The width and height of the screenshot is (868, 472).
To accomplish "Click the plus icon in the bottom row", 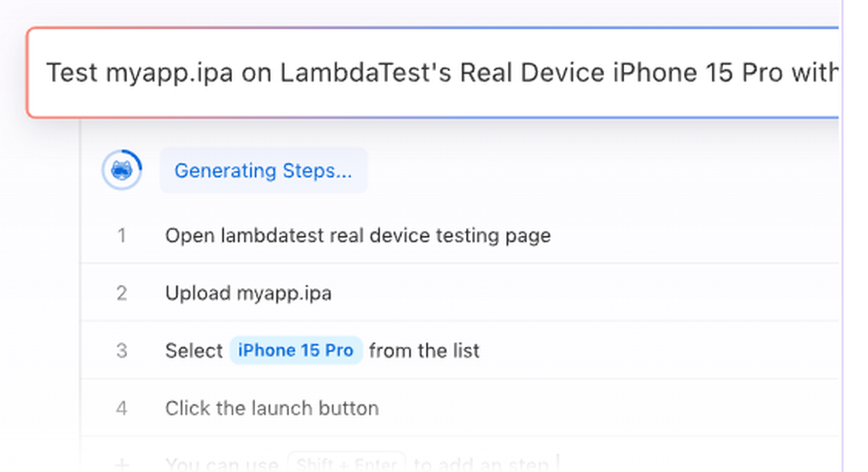I will (x=122, y=464).
